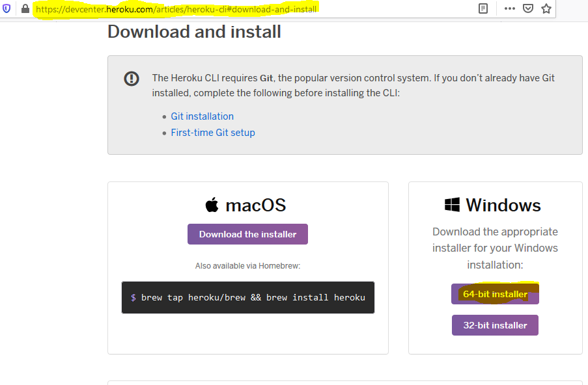Click the brew install heroku command block
588x385 pixels.
click(x=248, y=297)
